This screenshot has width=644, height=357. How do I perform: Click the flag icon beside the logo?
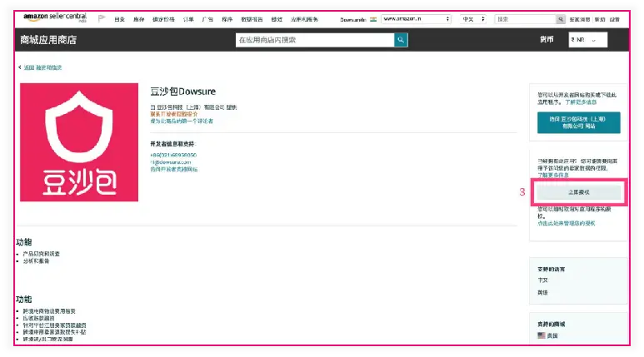pos(102,18)
